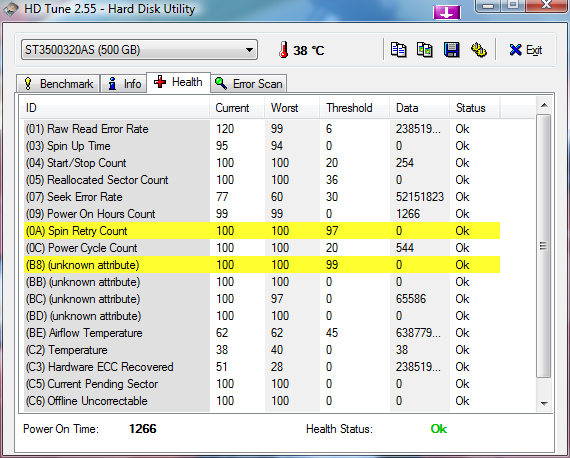Select the Reallocated Sector Count row
The height and width of the screenshot is (458, 570).
pyautogui.click(x=262, y=180)
